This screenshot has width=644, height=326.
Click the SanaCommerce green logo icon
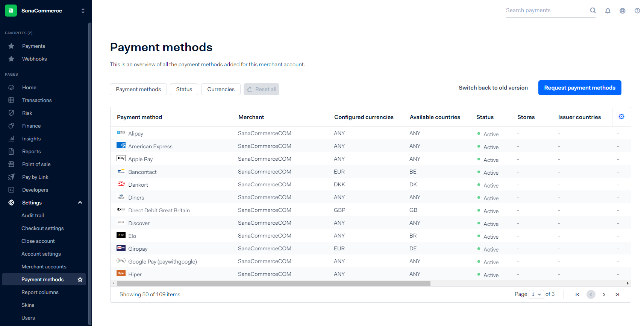coord(11,11)
